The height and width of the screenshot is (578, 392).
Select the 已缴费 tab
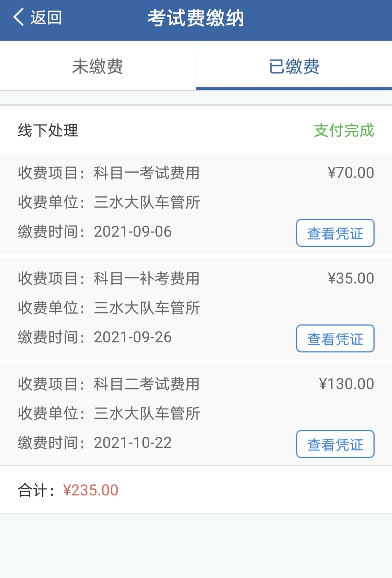(x=294, y=66)
